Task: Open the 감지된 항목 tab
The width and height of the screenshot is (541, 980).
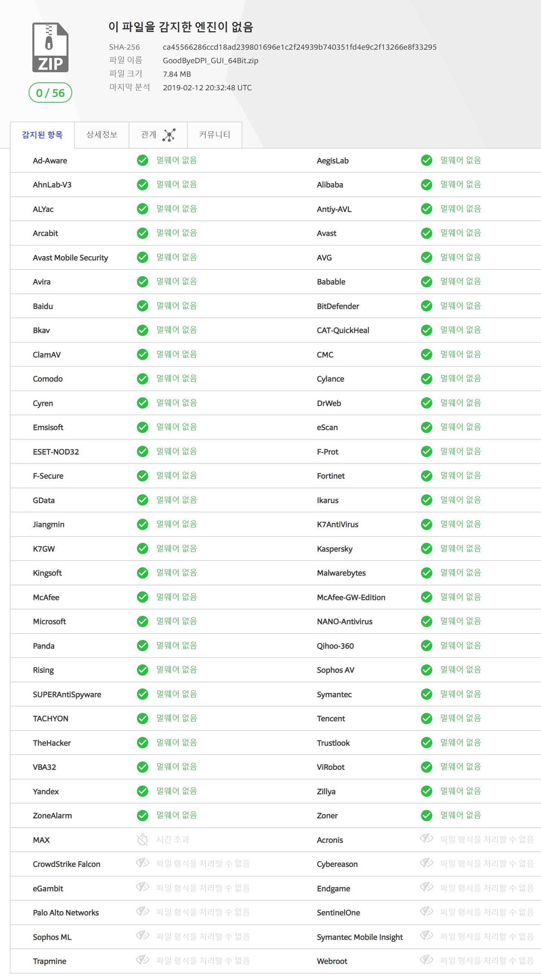Action: [42, 135]
